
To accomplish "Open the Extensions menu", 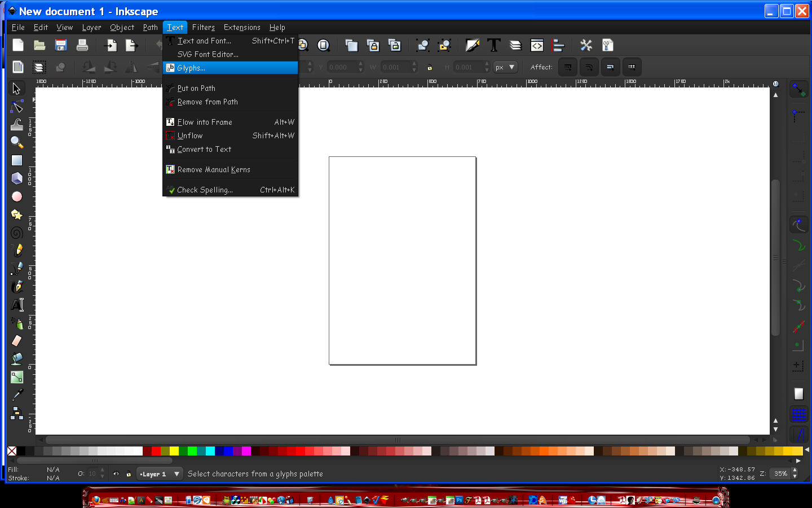I will (242, 27).
